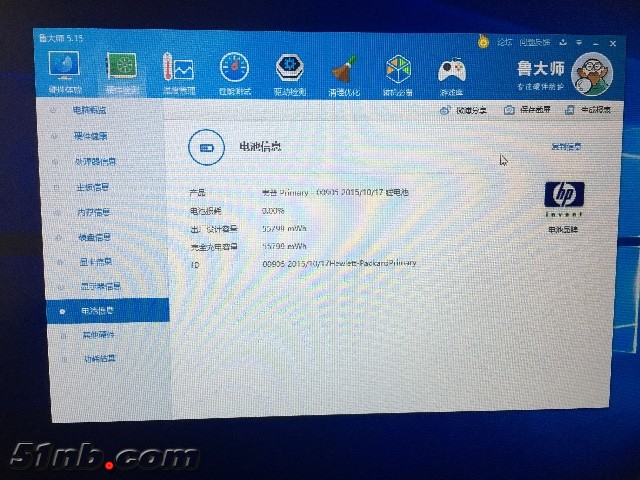Click the 产品 row battery description text
640x480 pixels.
coord(335,192)
